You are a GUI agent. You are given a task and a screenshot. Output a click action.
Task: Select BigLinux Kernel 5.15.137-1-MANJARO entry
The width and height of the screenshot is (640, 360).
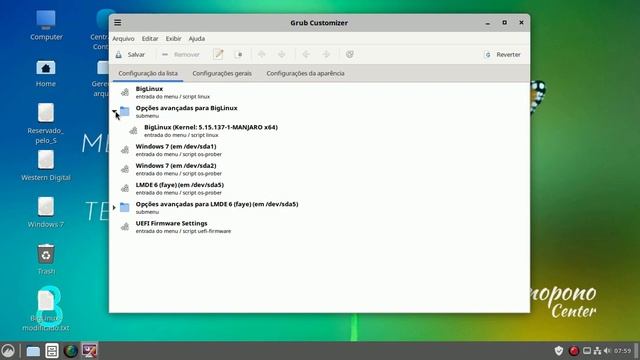[320, 131]
